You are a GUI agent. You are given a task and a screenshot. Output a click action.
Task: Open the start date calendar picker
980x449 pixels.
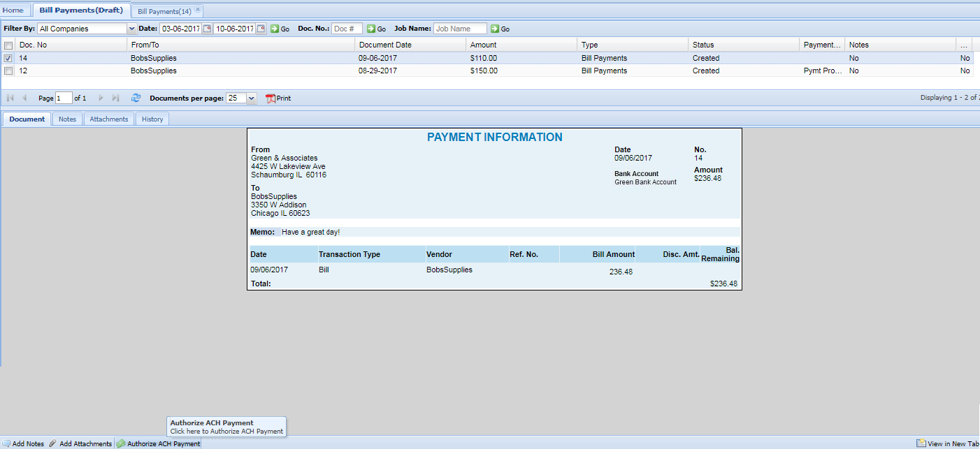tap(207, 29)
